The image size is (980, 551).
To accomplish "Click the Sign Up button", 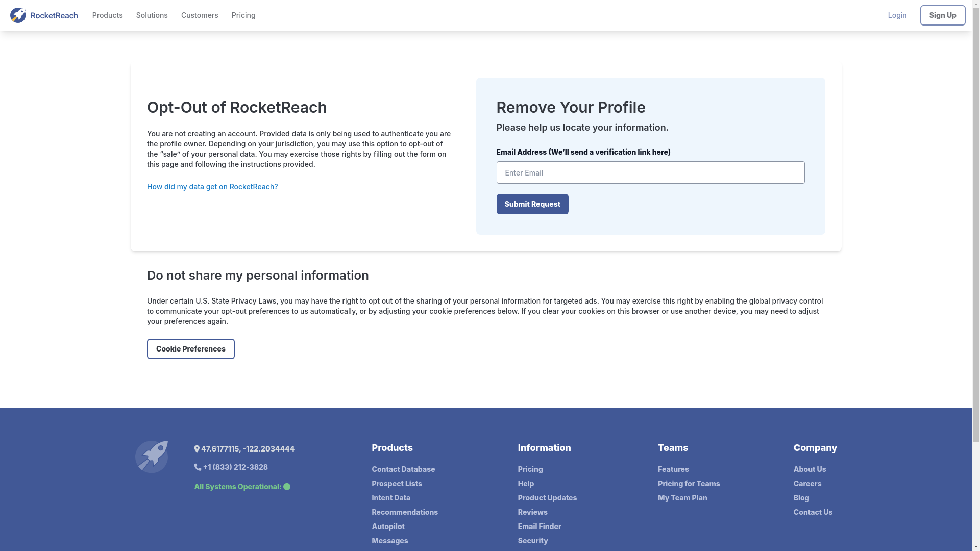I will tap(943, 15).
